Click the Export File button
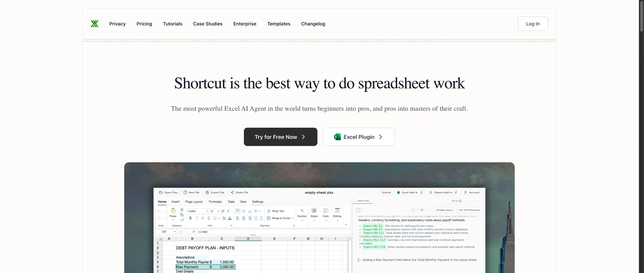 (x=215, y=192)
